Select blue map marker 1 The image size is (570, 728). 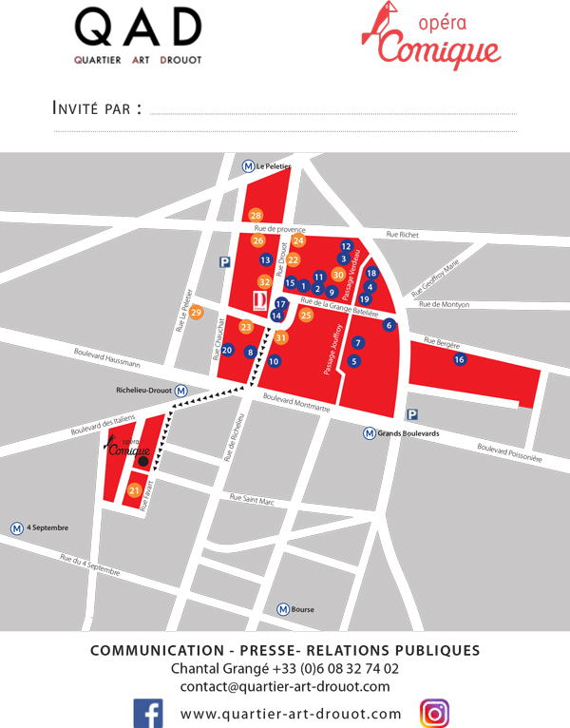point(304,286)
